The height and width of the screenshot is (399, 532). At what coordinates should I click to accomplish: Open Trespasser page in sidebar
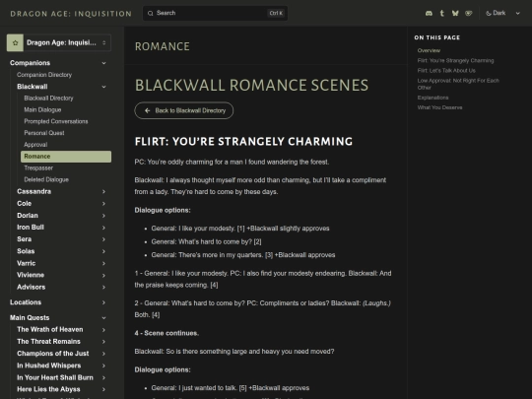[38, 167]
